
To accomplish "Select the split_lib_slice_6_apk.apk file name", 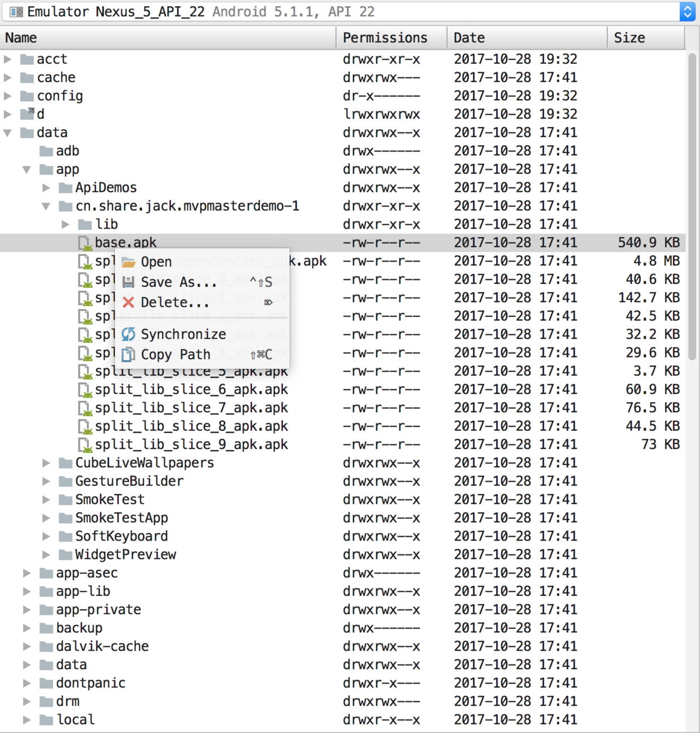I will (191, 390).
